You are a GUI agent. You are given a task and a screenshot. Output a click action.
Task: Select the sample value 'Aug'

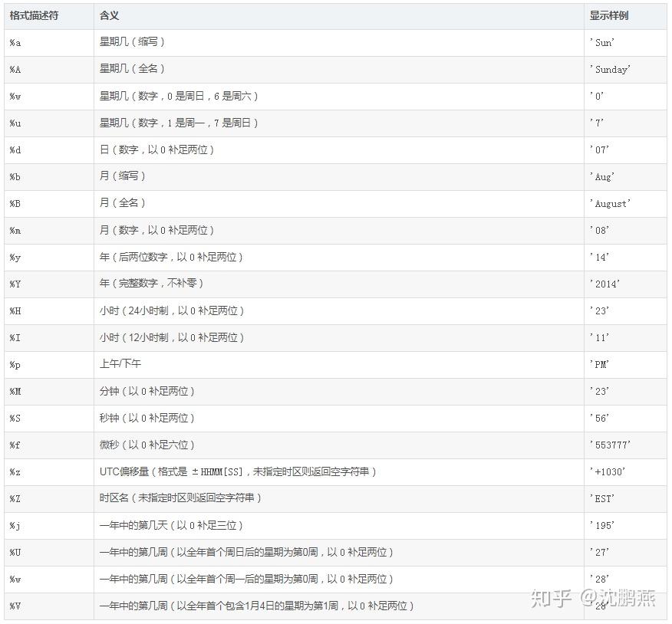(602, 177)
